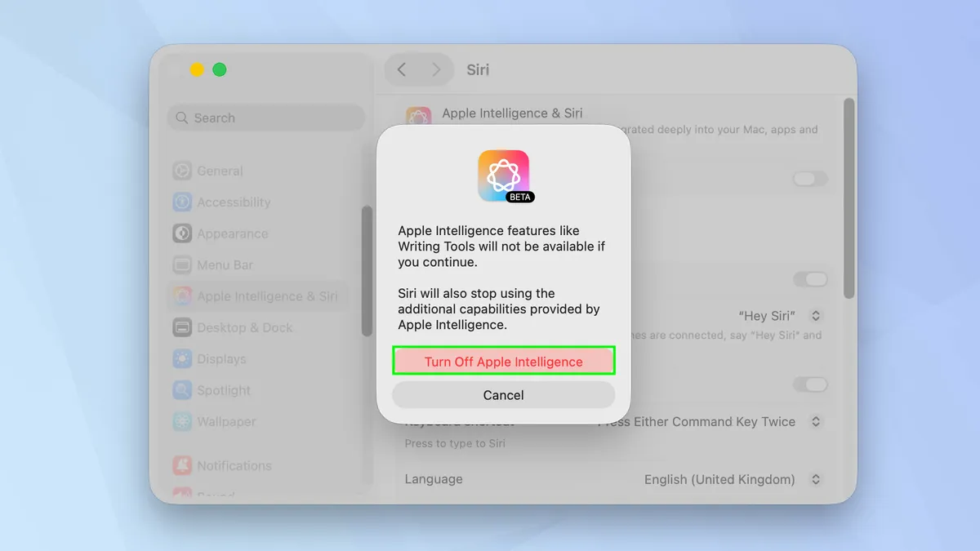Toggle the Siri suggestions switch below the dialog

coord(811,384)
